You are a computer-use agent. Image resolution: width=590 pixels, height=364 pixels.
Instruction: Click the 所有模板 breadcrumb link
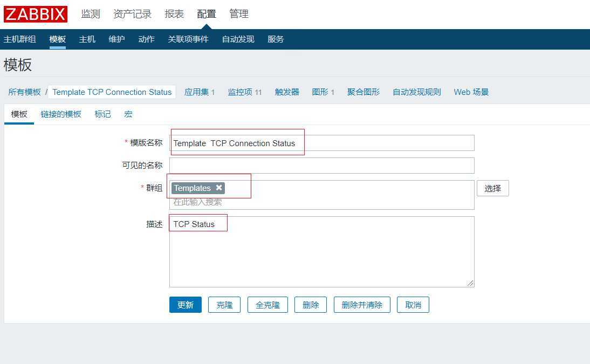pos(24,92)
